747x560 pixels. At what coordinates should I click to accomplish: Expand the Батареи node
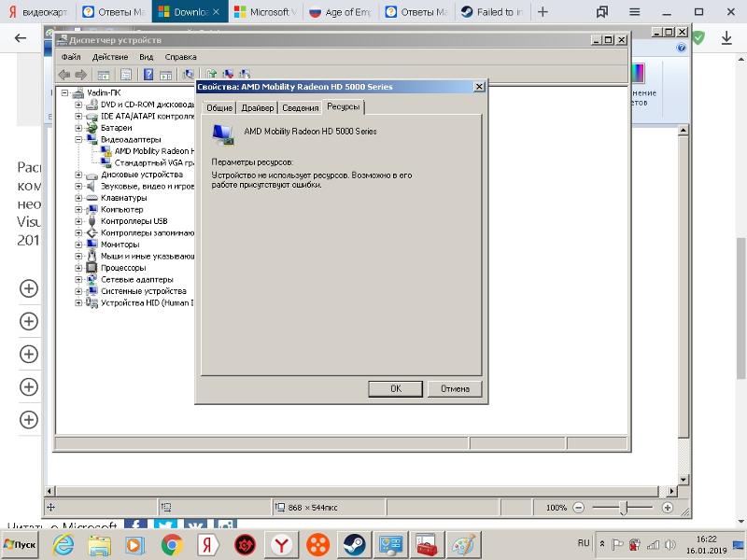pos(78,128)
